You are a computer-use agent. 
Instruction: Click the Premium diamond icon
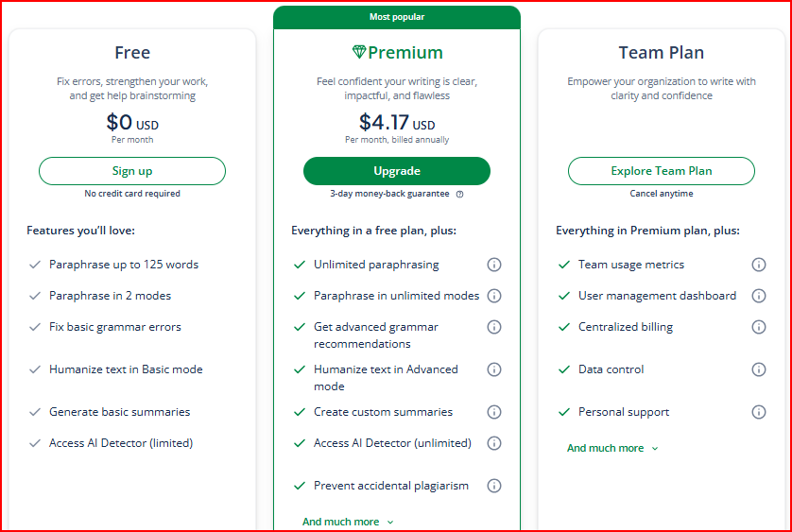coord(358,53)
